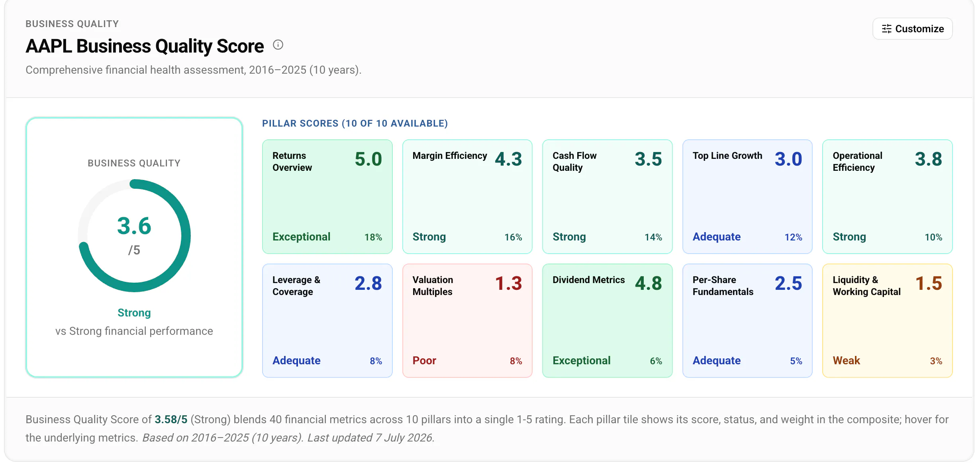Screen dimensions: 980x465
Task: Click the 3% weight value
Action: pyautogui.click(x=936, y=361)
